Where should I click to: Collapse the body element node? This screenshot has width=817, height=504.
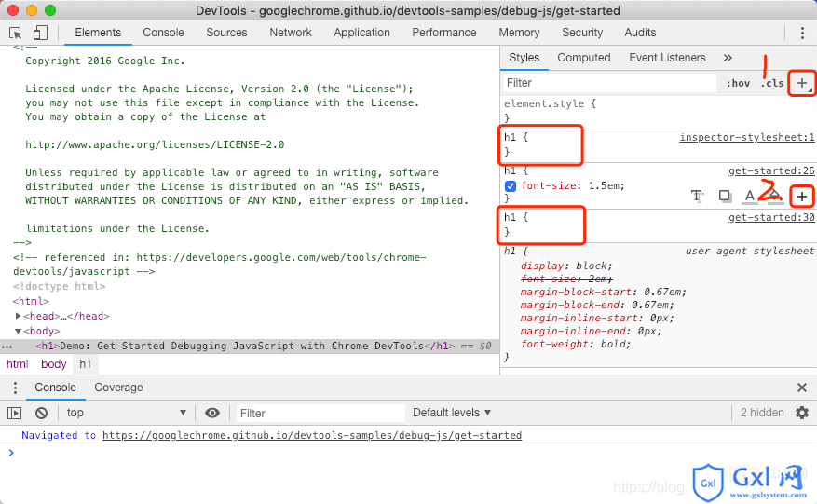(x=19, y=331)
